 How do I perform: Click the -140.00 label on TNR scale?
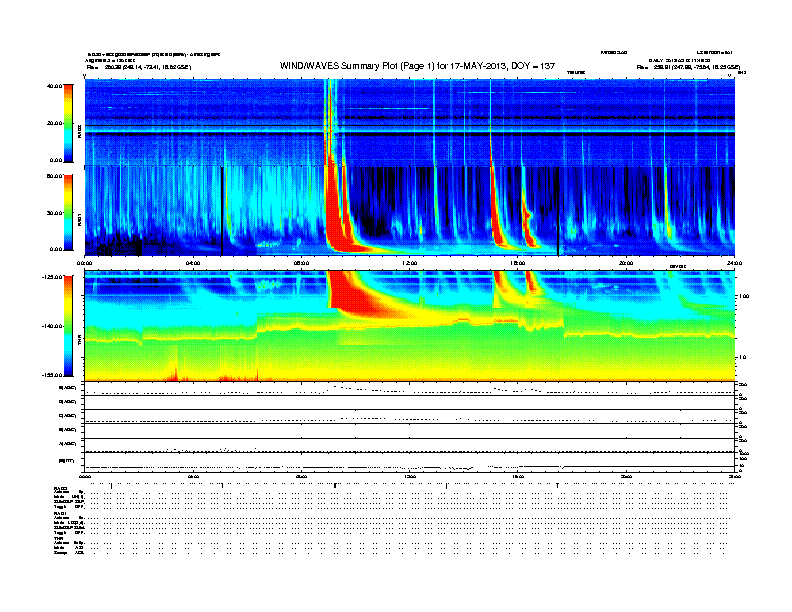[52, 326]
